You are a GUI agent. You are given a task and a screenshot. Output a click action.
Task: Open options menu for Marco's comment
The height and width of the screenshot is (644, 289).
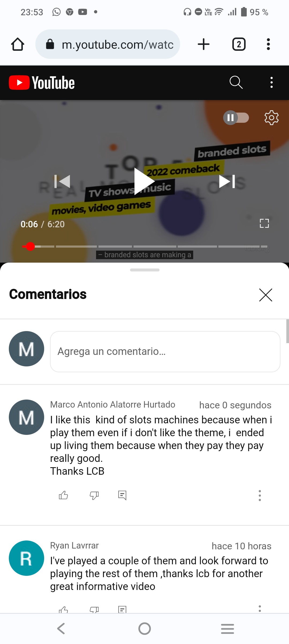pyautogui.click(x=260, y=495)
